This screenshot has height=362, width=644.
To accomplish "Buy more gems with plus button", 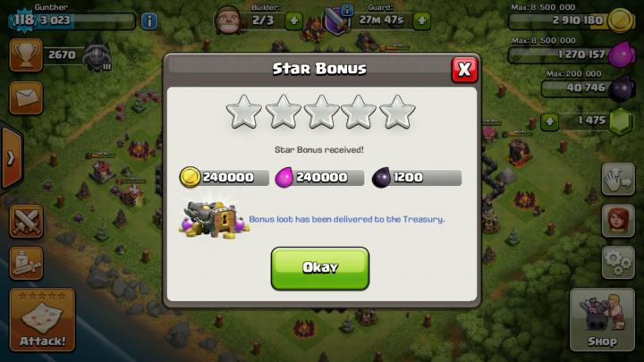I will point(549,122).
